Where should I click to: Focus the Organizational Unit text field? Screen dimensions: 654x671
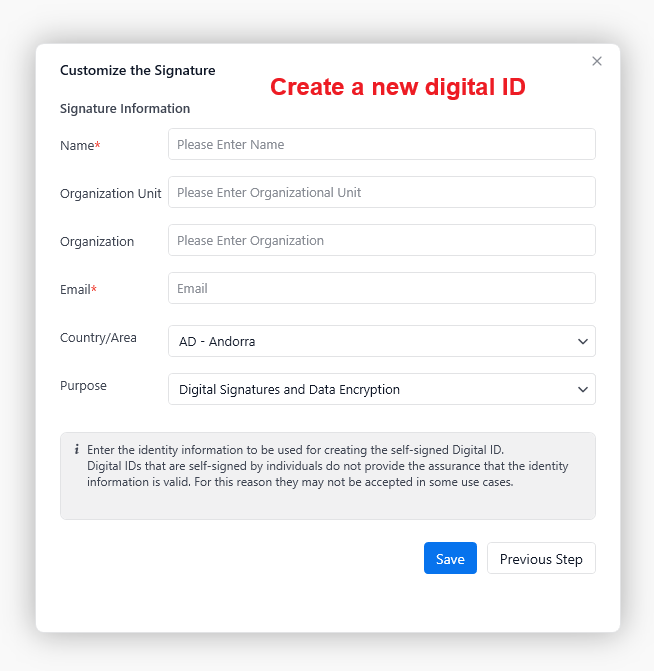click(381, 192)
